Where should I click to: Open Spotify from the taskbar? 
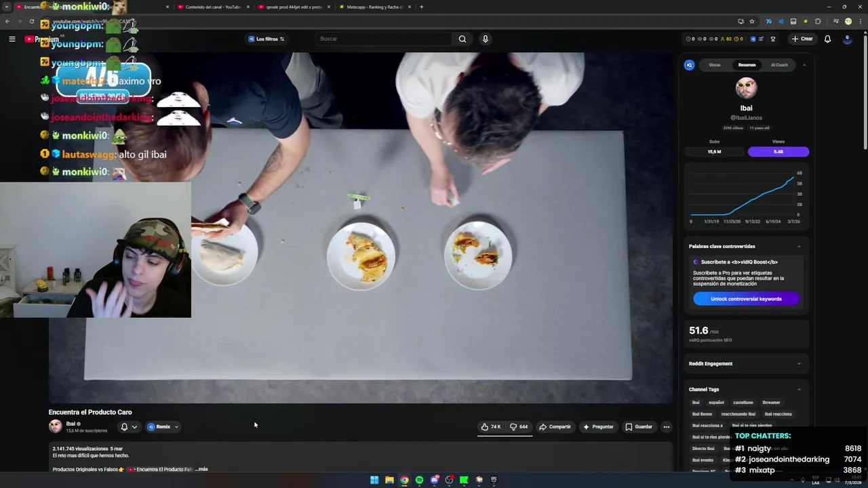419,480
